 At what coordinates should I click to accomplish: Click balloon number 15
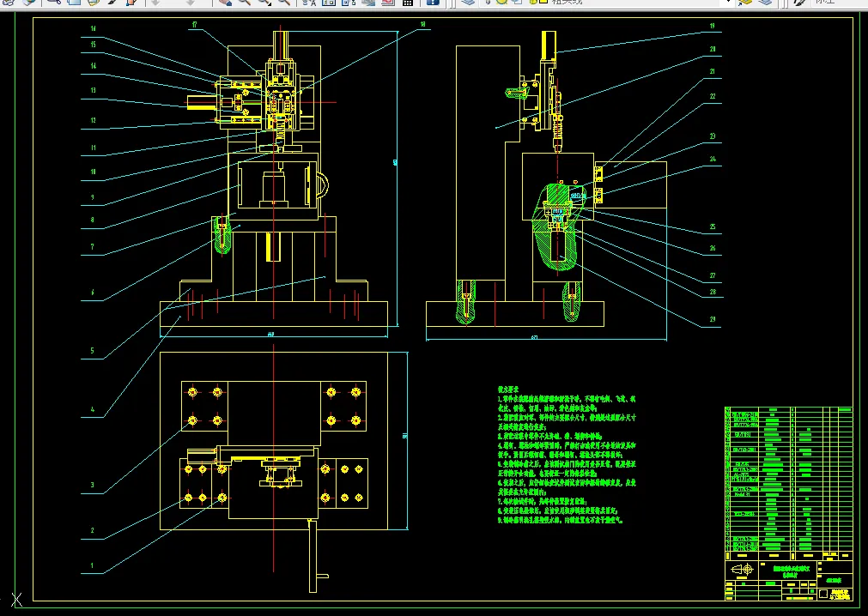tap(93, 45)
